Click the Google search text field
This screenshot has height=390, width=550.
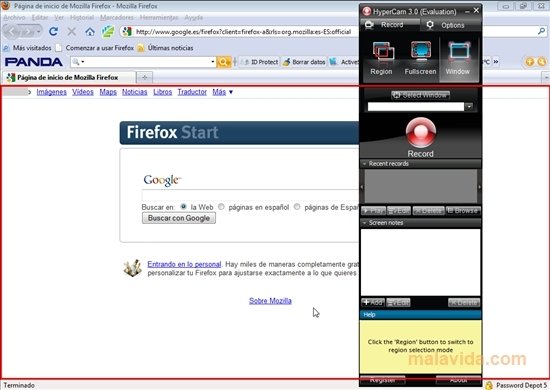click(250, 195)
